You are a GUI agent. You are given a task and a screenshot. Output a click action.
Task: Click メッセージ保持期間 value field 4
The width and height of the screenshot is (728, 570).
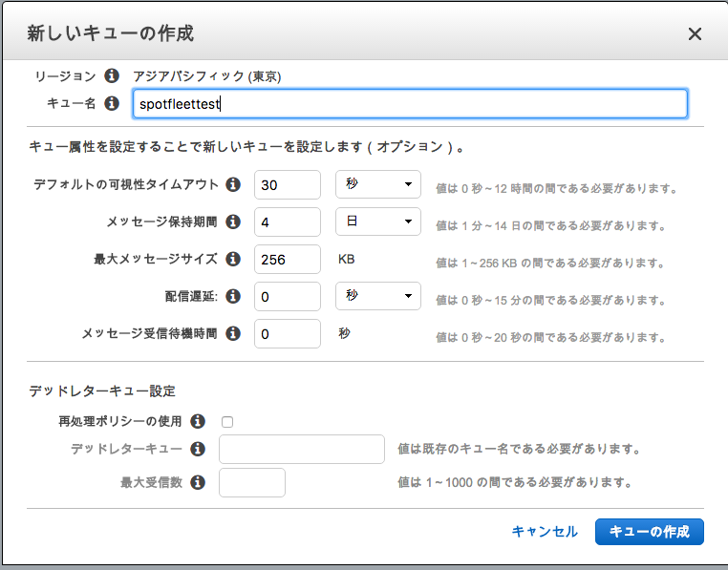tap(288, 222)
